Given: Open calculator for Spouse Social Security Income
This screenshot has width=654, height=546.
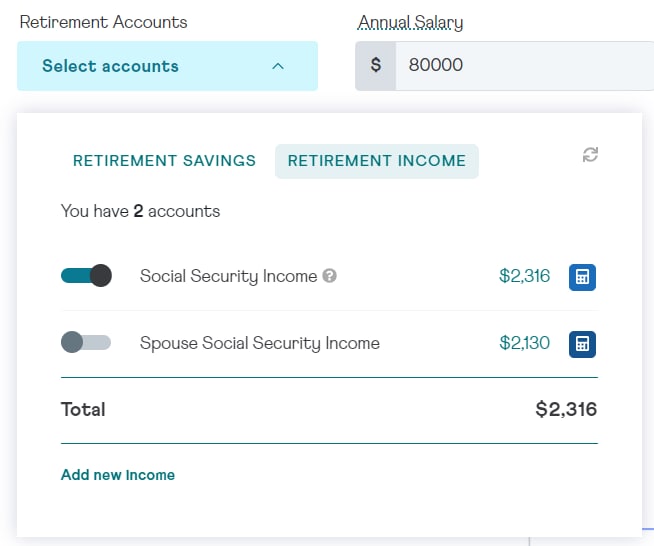Looking at the screenshot, I should (582, 344).
